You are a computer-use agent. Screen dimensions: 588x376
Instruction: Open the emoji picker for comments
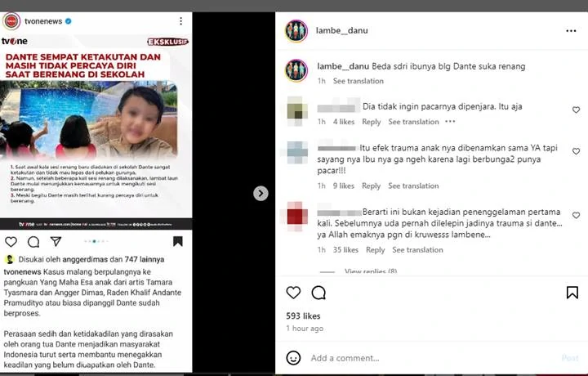click(x=293, y=358)
